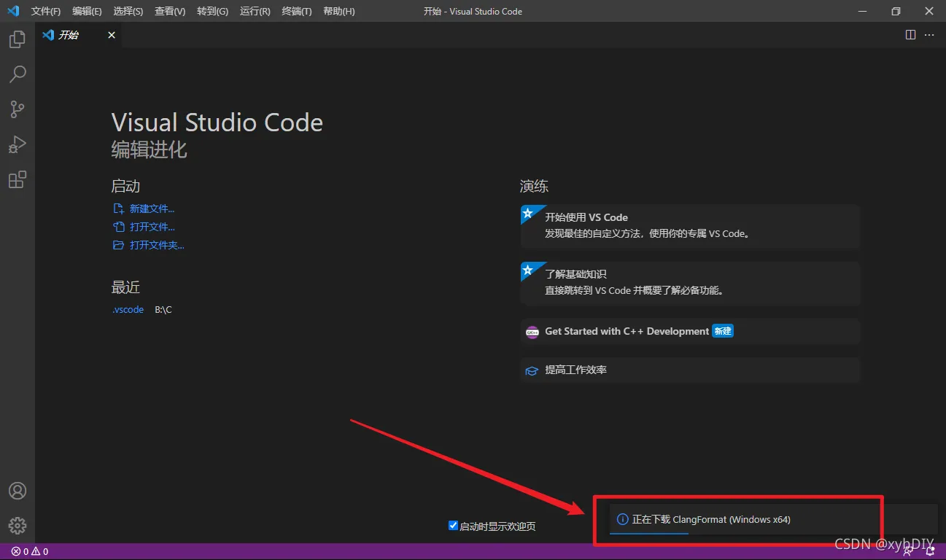Toggle 启动时显示欢迎页 checkbox
This screenshot has height=560, width=946.
click(453, 526)
